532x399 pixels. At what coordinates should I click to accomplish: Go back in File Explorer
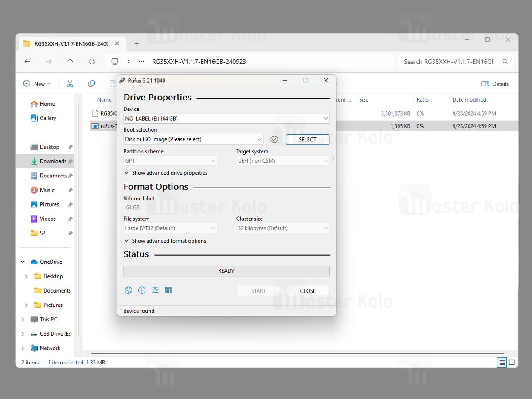[27, 62]
